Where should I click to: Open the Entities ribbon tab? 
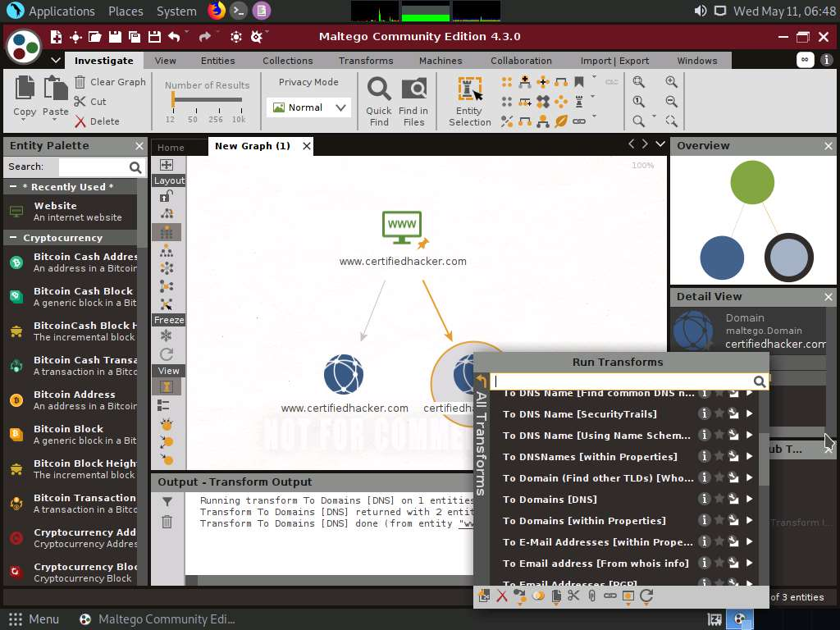(x=218, y=61)
